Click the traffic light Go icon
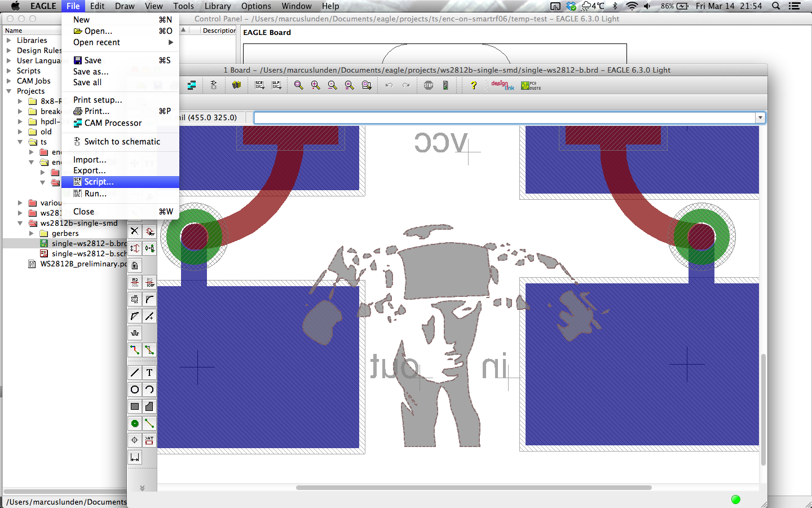 point(445,85)
